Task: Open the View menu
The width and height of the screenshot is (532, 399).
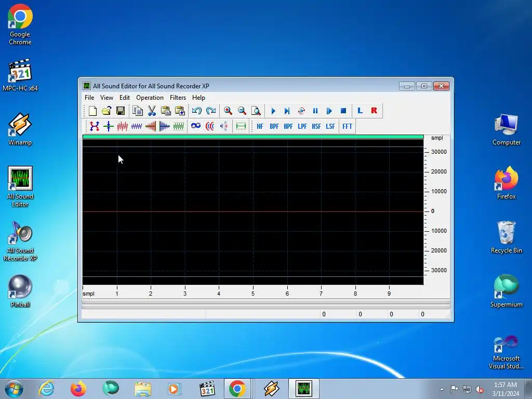Action: 107,97
